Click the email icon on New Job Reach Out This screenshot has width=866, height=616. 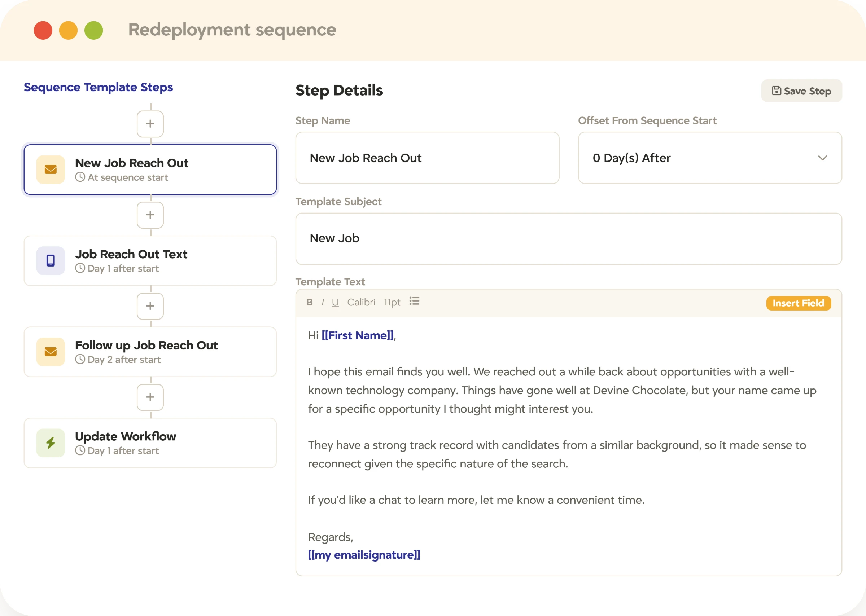[51, 170]
